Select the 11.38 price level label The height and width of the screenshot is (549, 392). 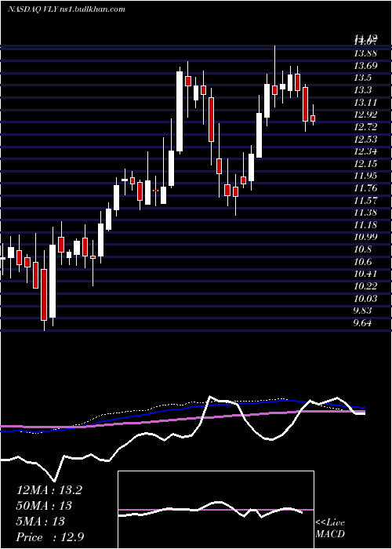[x=365, y=213]
